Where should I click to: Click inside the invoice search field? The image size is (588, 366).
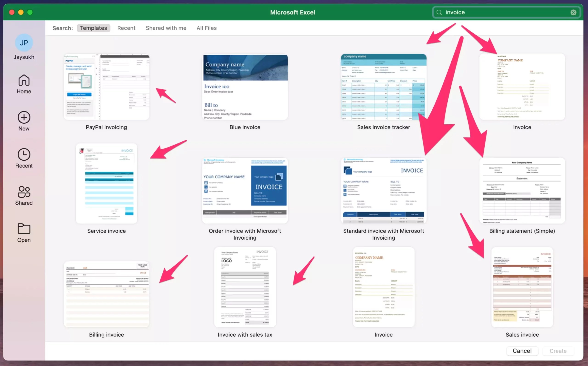(504, 12)
